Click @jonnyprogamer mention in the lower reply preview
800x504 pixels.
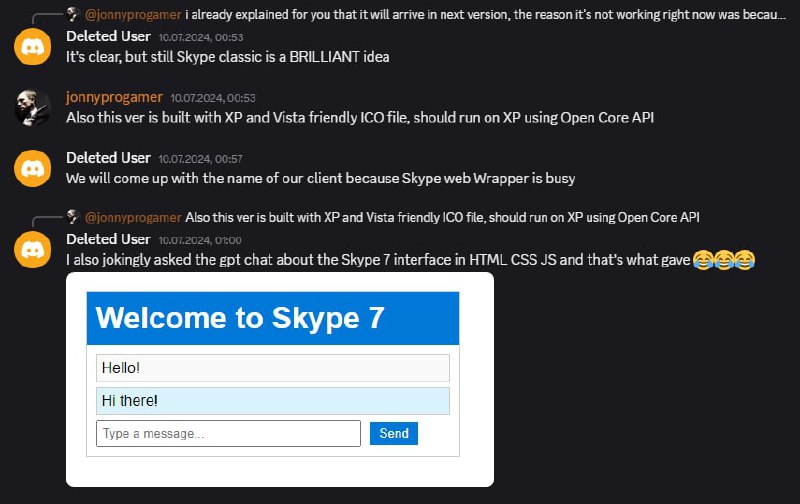133,218
